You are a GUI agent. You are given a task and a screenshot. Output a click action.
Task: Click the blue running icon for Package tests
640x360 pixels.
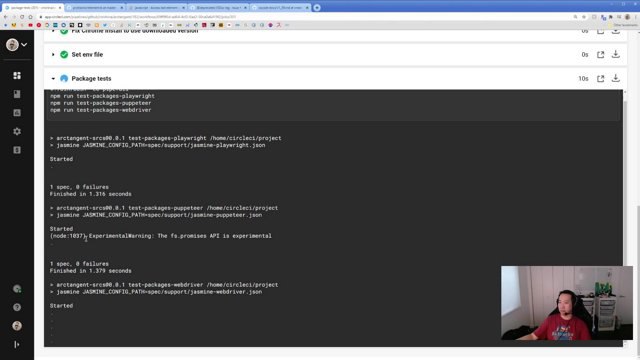(x=64, y=78)
